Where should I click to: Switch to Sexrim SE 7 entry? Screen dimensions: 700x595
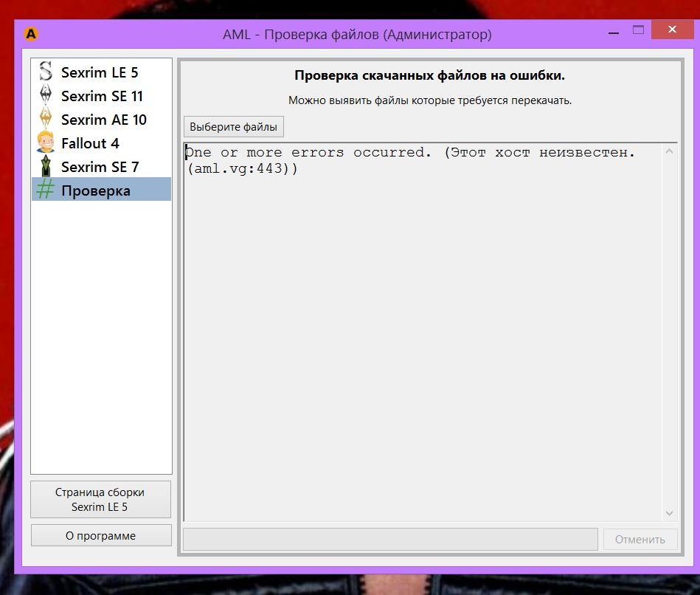[x=100, y=167]
